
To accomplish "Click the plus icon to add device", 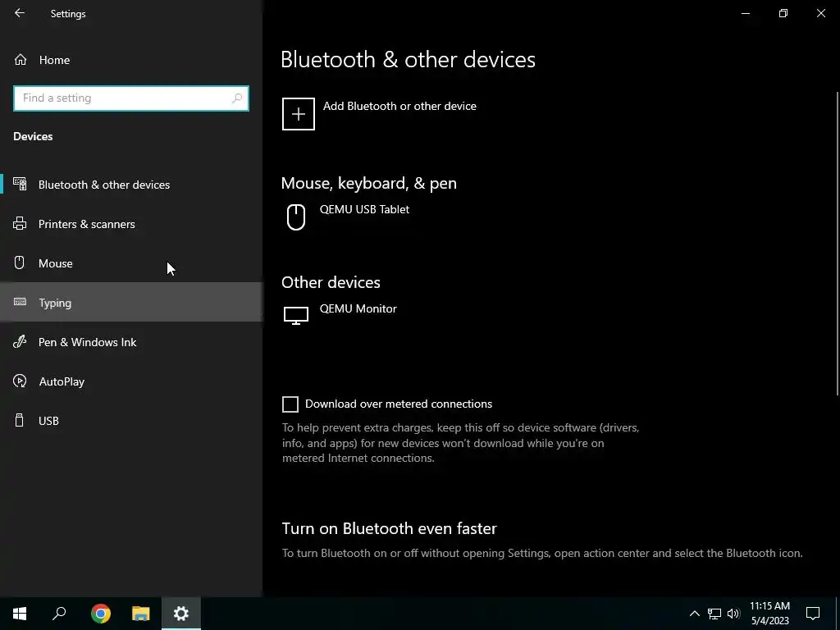I will pos(299,113).
